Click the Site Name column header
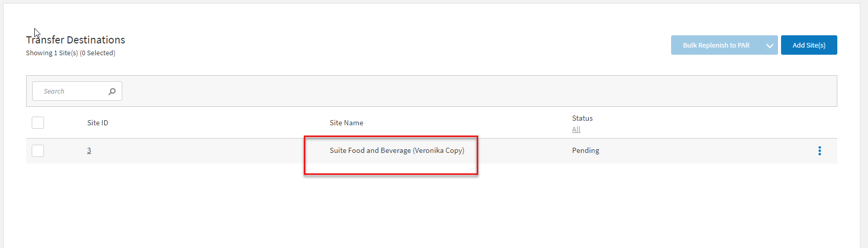Viewport: 868px width, 248px height. (346, 123)
